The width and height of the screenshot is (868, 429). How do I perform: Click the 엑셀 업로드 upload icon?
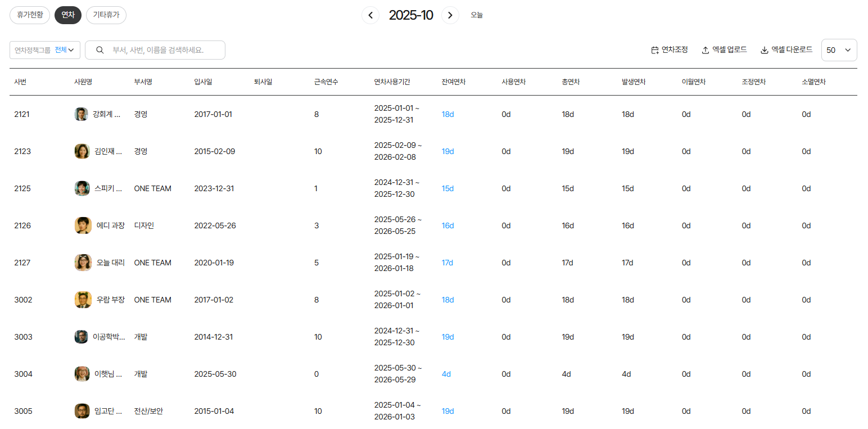click(x=706, y=50)
